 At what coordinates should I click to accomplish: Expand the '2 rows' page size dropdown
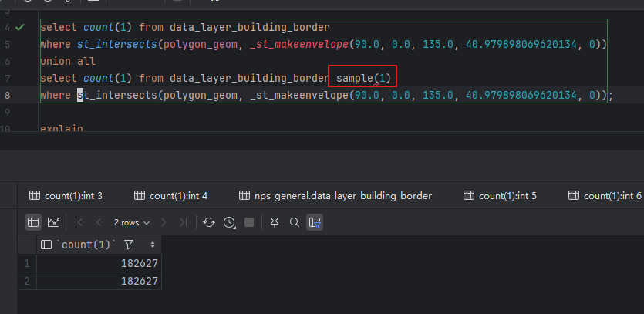tap(131, 222)
